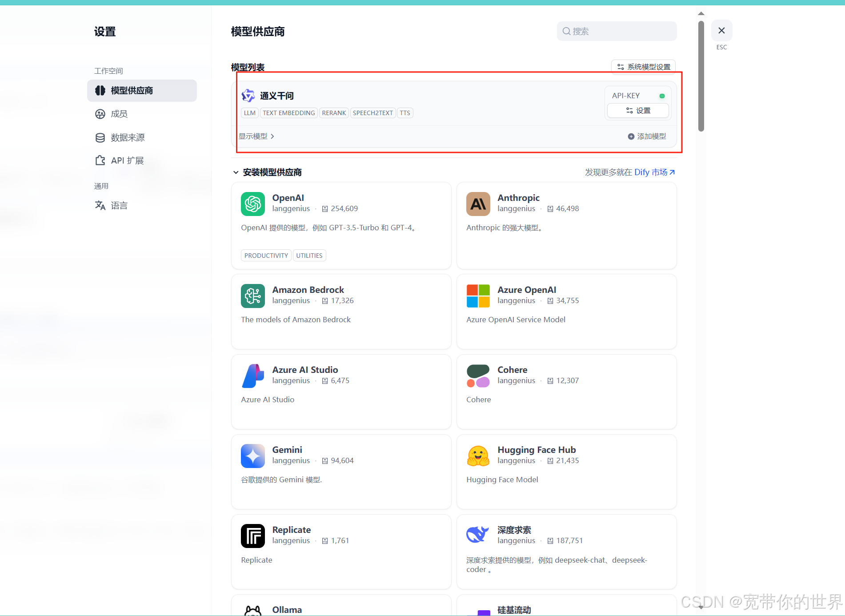Click the 通义千问 provider logo
This screenshot has width=845, height=616.
(248, 96)
